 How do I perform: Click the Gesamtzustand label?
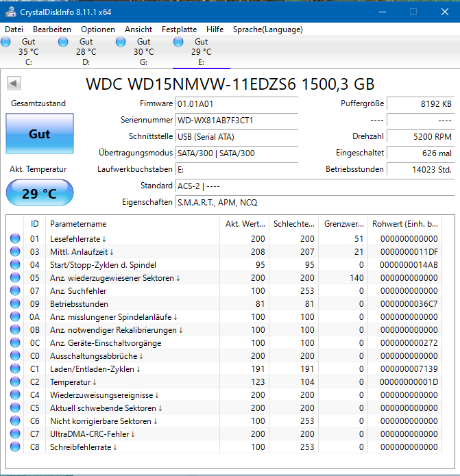click(38, 103)
